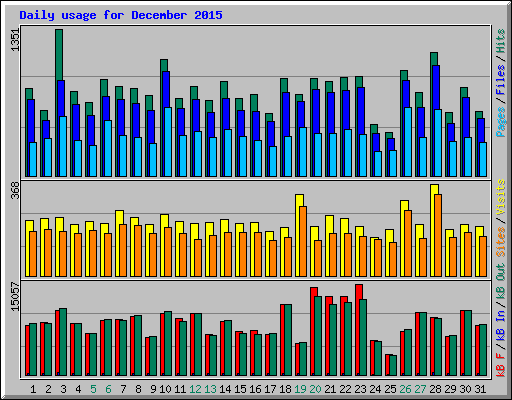Viewport: 512px width, 400px height.
Task: Click day label "11" on the x-axis
Action: coord(180,389)
